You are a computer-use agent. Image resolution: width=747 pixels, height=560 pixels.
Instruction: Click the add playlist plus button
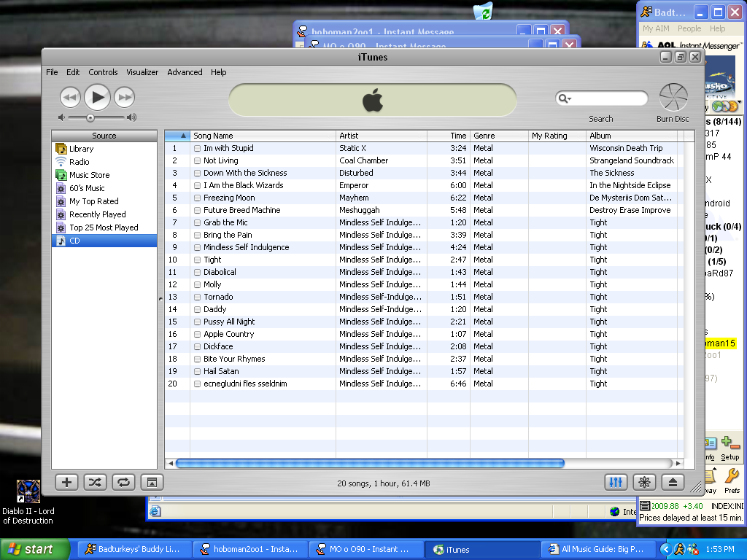click(x=66, y=483)
